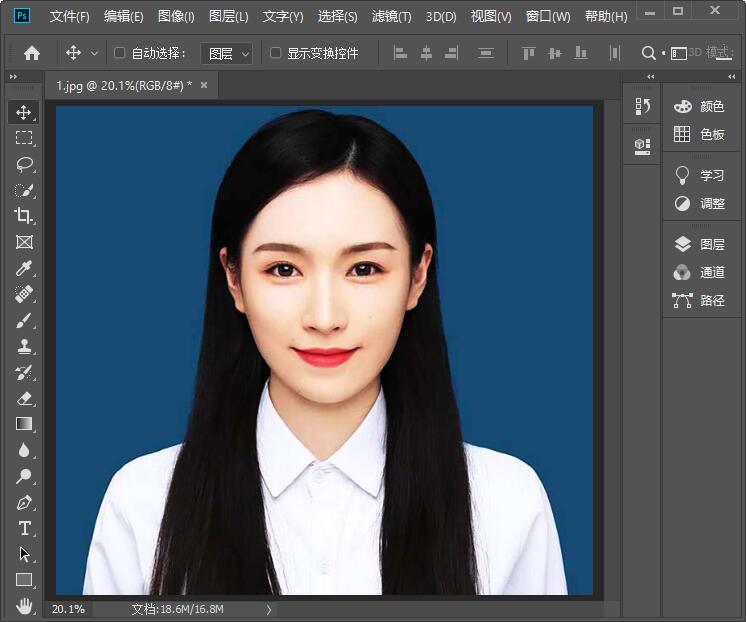Select the Lasso tool

tap(24, 164)
